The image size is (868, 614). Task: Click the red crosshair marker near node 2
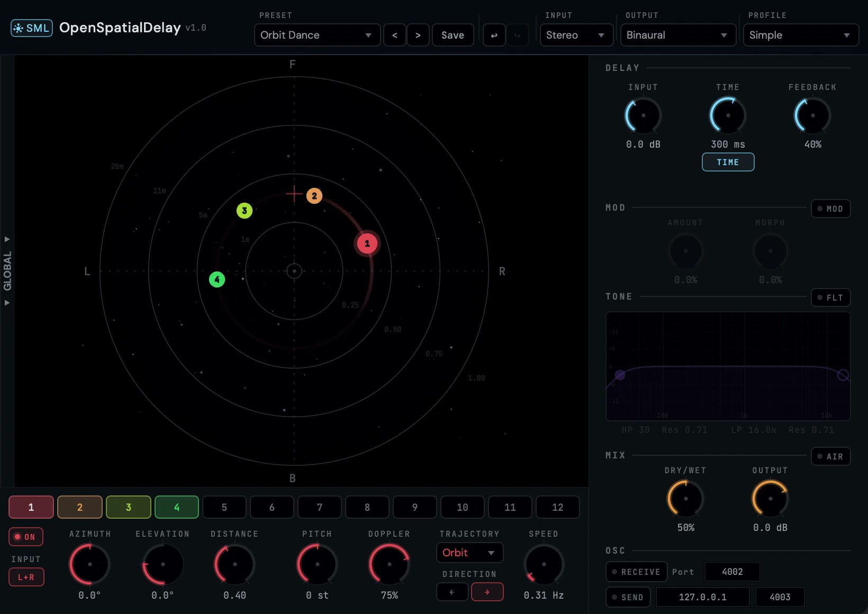coord(294,194)
